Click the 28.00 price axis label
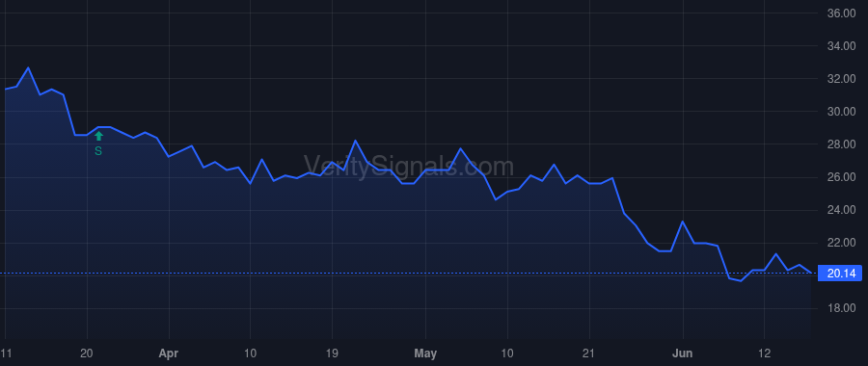Image resolution: width=868 pixels, height=366 pixels. 841,144
